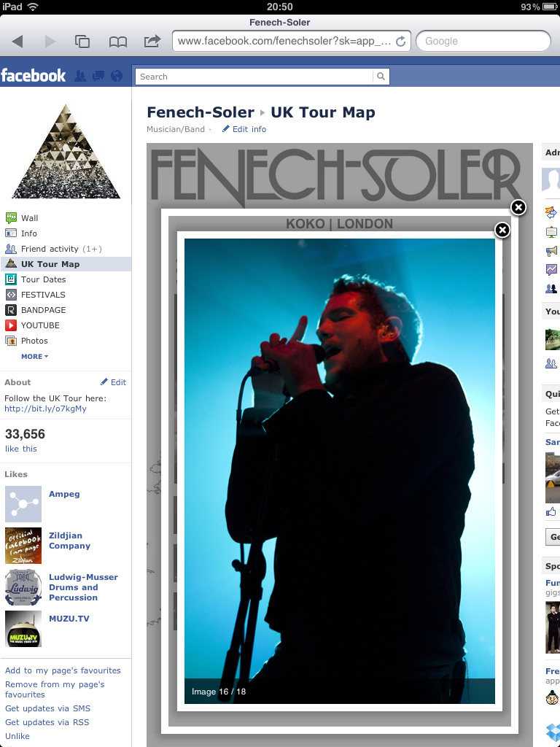Image resolution: width=560 pixels, height=747 pixels.
Task: Reload page with the refresh icon
Action: pos(400,42)
